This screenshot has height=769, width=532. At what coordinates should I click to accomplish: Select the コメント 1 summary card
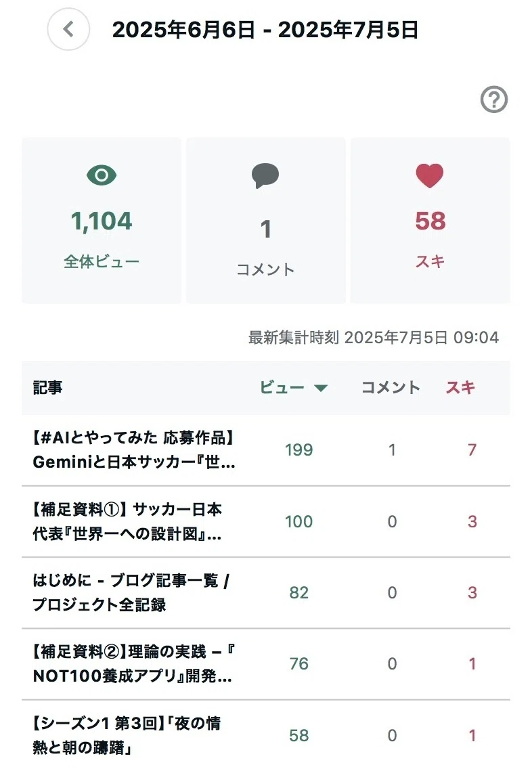[x=266, y=221]
